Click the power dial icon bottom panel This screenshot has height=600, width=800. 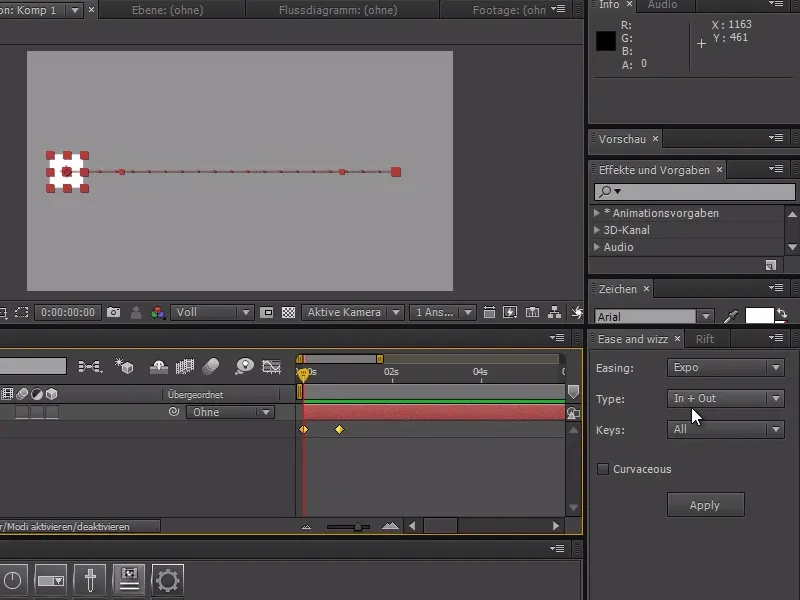pos(13,580)
